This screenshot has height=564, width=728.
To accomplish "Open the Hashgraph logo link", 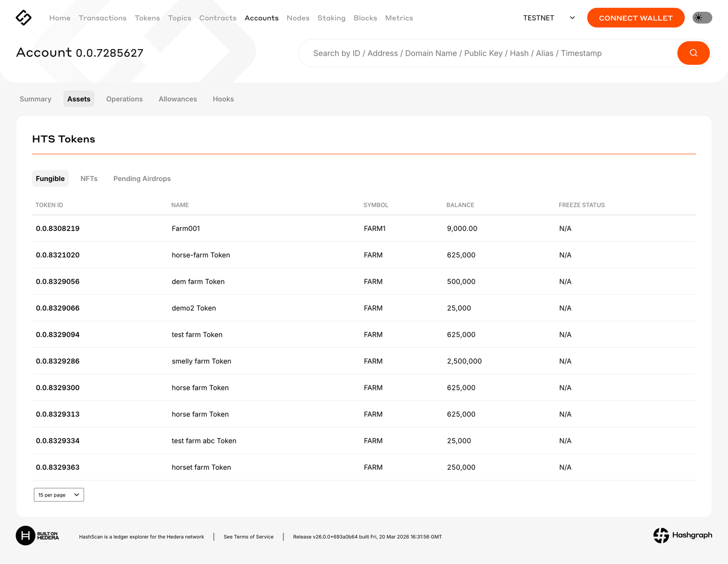I will (682, 535).
